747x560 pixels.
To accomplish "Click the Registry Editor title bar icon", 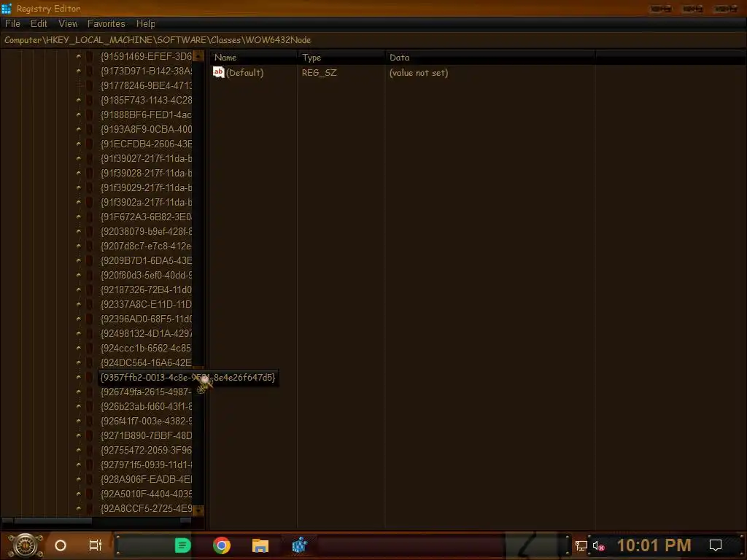I will click(x=6, y=9).
